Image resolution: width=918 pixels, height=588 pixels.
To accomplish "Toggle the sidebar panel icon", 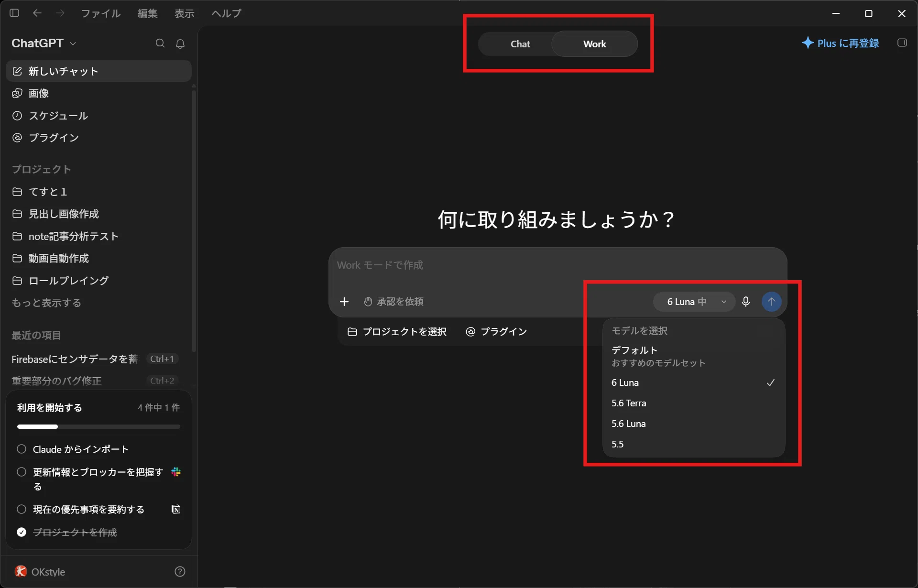I will coord(14,13).
